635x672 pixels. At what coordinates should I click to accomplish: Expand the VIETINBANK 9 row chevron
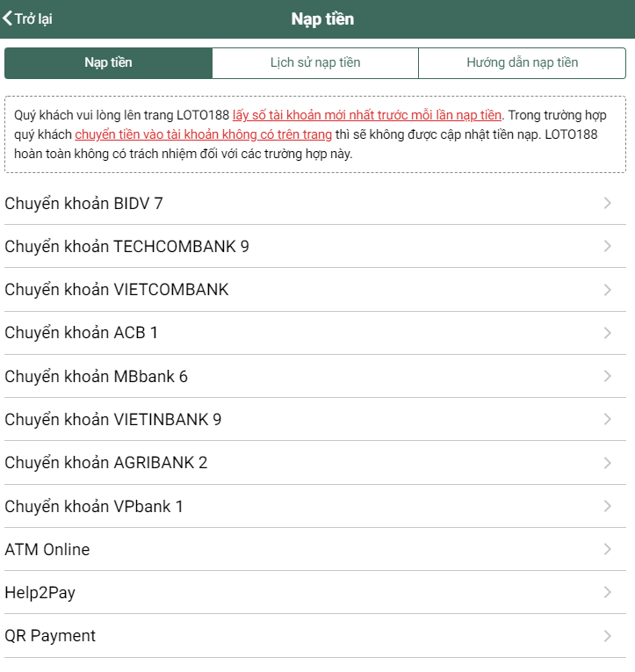[607, 419]
